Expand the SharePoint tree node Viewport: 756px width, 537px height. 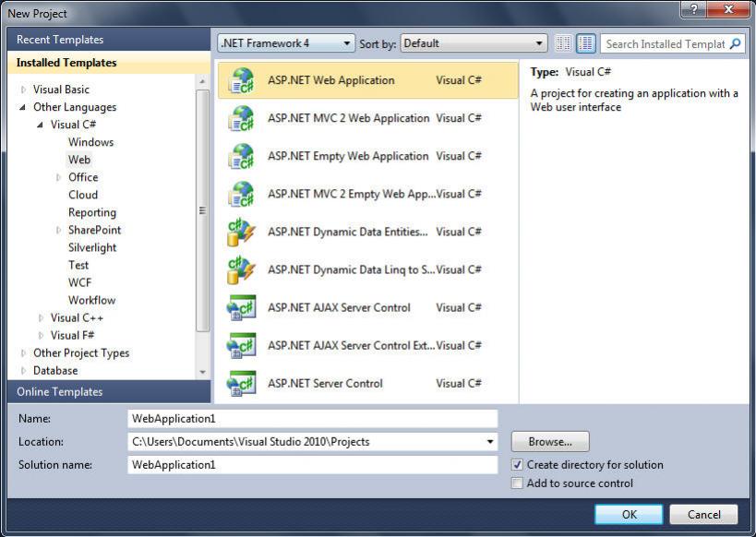58,230
